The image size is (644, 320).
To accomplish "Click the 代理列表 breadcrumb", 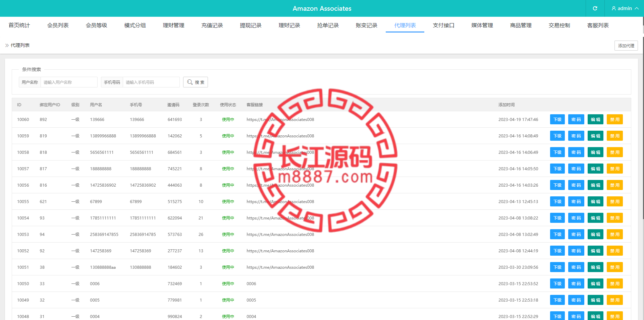I will pyautogui.click(x=20, y=45).
